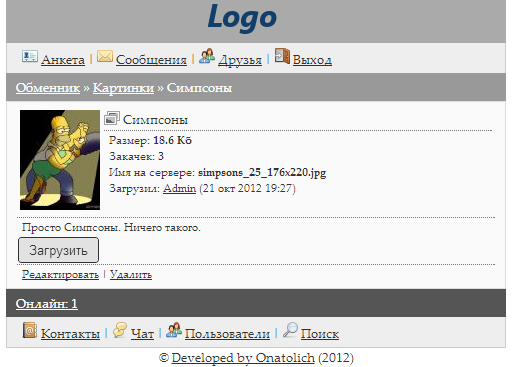Screen dimensions: 514x367
Task: Click the magnifying glass icon beside Поиск
Action: (290, 330)
